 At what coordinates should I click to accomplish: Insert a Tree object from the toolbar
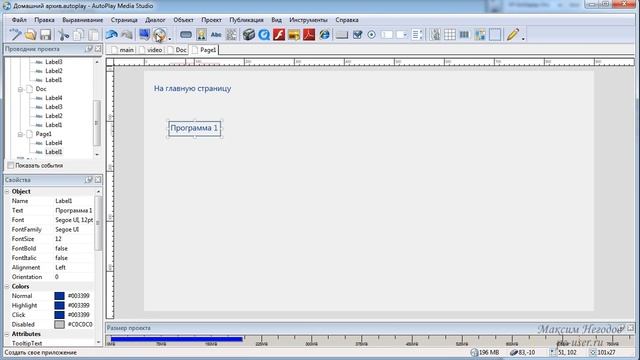click(435, 35)
